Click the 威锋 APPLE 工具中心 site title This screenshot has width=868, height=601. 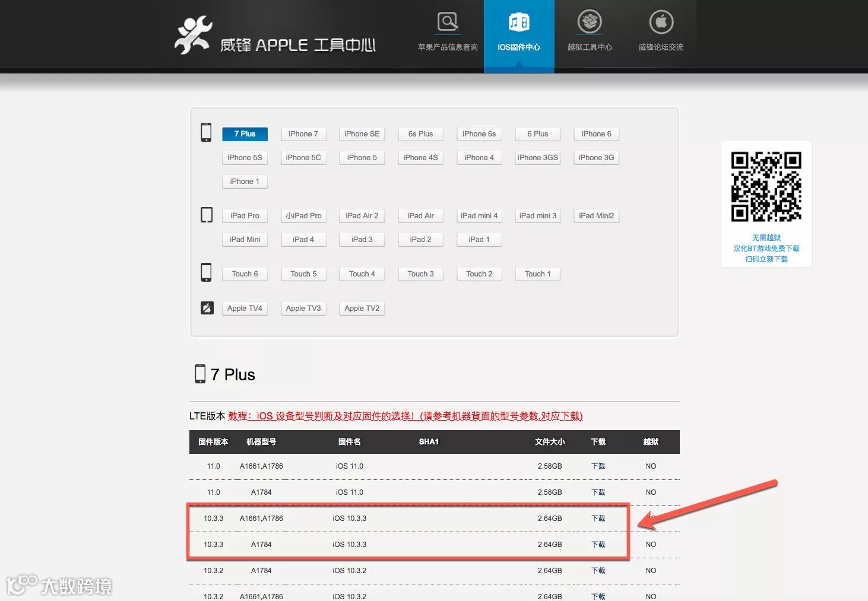pos(297,45)
